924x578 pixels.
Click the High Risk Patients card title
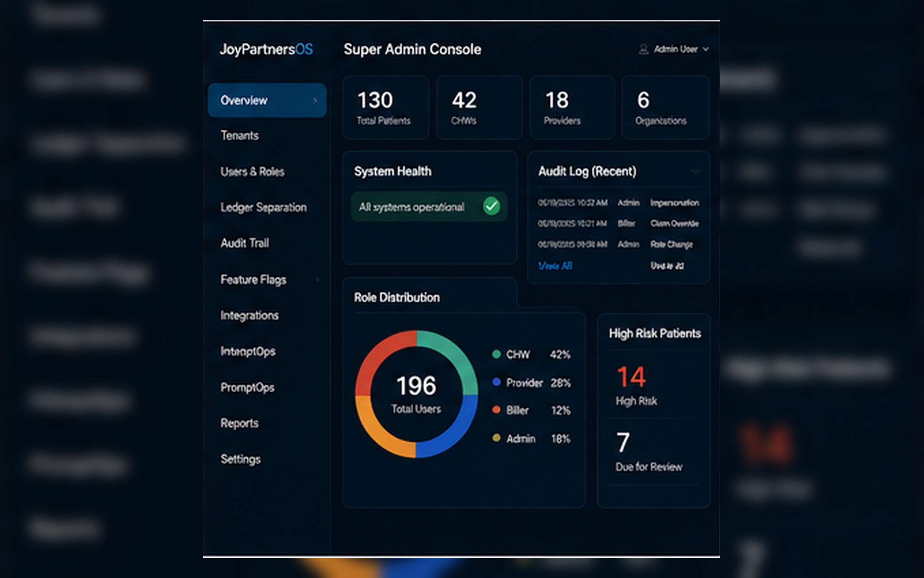pyautogui.click(x=654, y=334)
